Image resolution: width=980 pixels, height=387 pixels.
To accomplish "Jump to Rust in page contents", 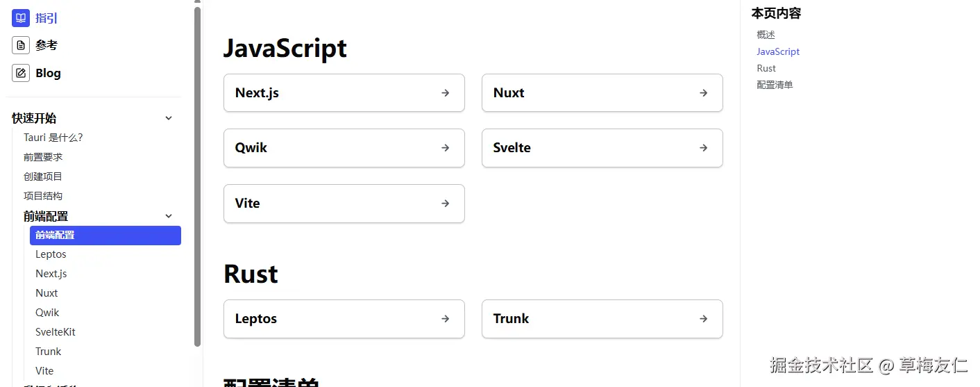I will pos(766,68).
